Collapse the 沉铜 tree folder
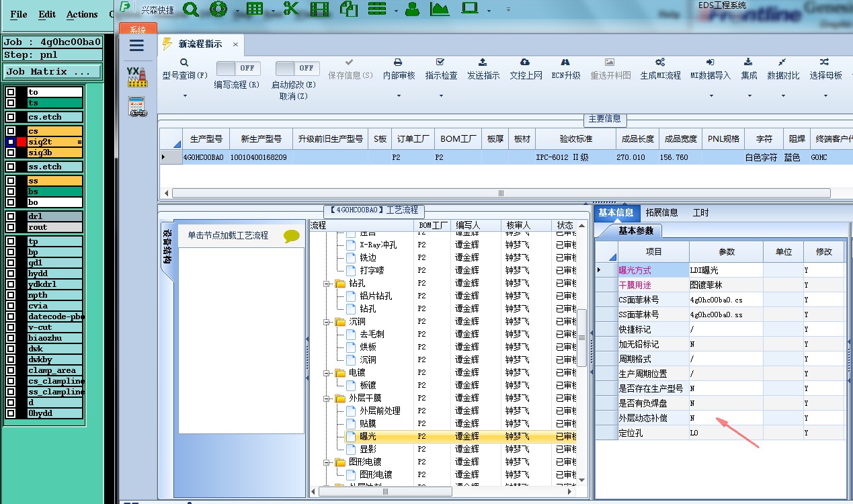Image resolution: width=853 pixels, height=504 pixels. click(x=327, y=322)
